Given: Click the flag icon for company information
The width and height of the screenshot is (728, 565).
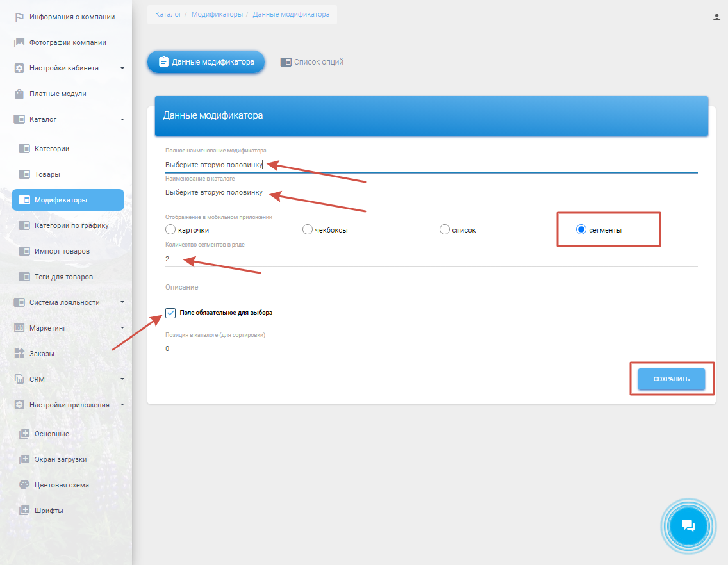Looking at the screenshot, I should pos(19,17).
